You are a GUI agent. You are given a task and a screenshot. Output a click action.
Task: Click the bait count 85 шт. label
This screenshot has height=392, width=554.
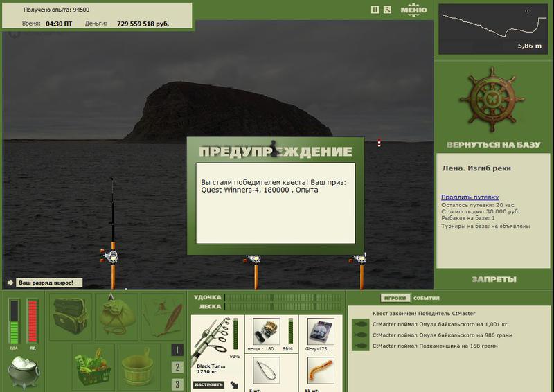(x=312, y=390)
